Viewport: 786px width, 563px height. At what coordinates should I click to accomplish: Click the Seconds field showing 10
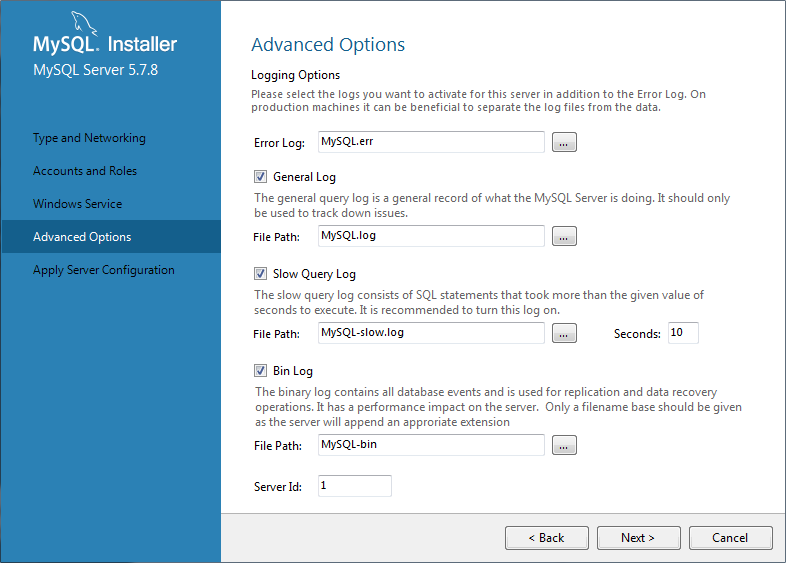coord(683,333)
